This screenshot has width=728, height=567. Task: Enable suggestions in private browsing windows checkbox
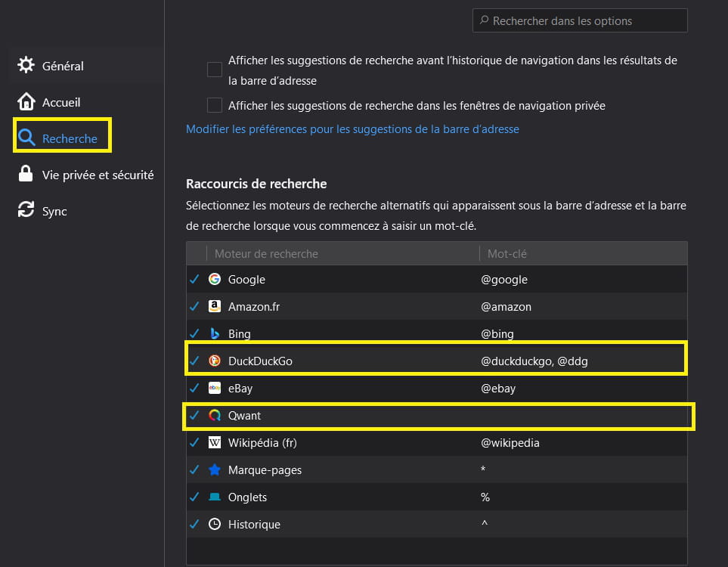point(215,105)
